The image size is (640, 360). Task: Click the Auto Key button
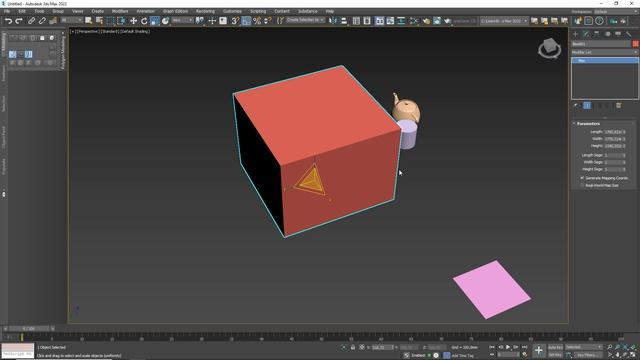point(555,347)
